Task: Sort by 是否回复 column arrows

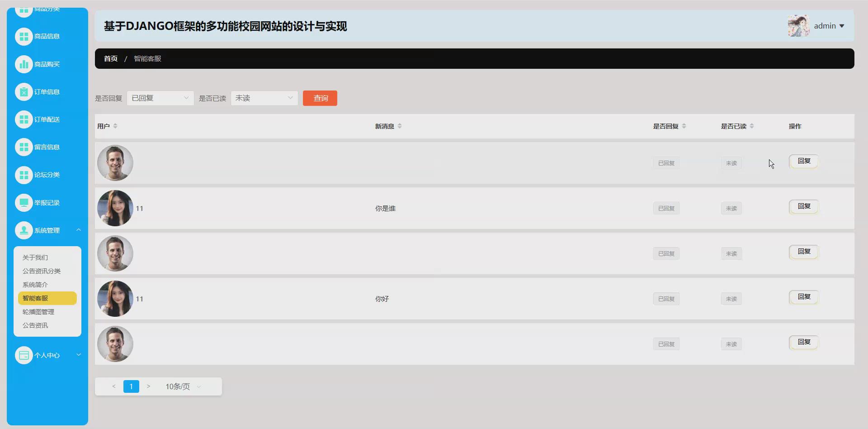Action: pyautogui.click(x=684, y=126)
